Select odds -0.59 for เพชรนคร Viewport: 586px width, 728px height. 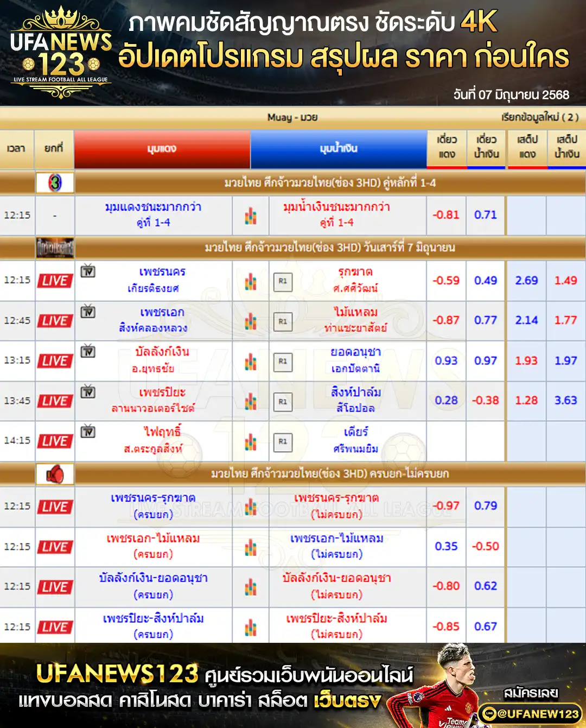tap(446, 281)
